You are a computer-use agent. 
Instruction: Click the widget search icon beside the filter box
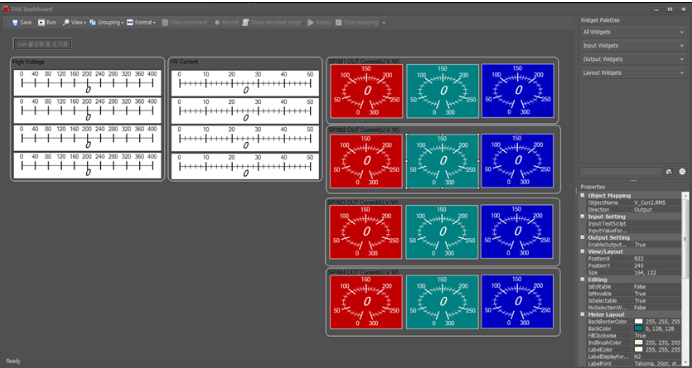669,172
